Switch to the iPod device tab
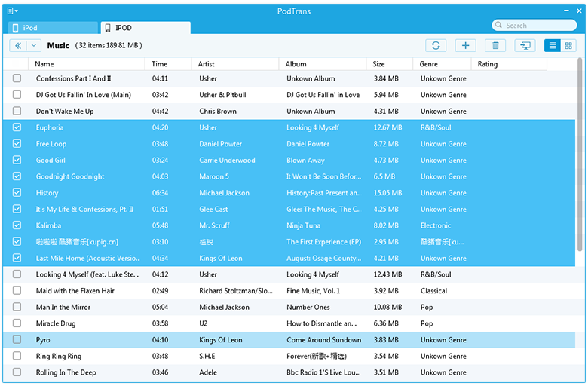The width and height of the screenshot is (588, 386). pos(51,28)
